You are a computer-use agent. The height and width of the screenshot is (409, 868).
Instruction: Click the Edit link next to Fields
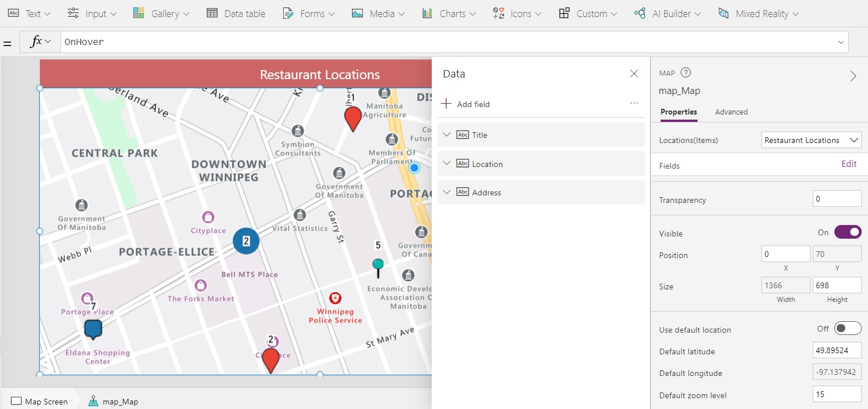point(849,163)
